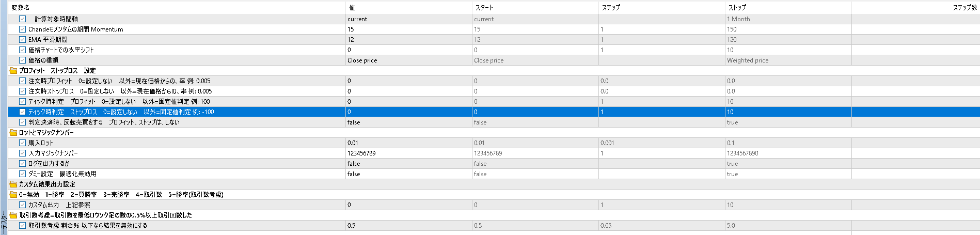The height and width of the screenshot is (235, 980).
Task: Click folder icon beside 0=無効 1=勝率 row
Action: [x=13, y=195]
